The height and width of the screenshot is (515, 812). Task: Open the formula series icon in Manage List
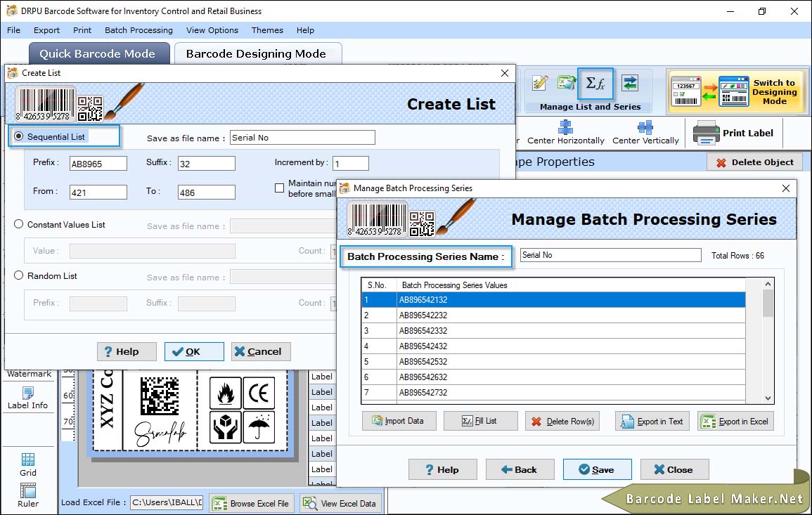pyautogui.click(x=595, y=84)
